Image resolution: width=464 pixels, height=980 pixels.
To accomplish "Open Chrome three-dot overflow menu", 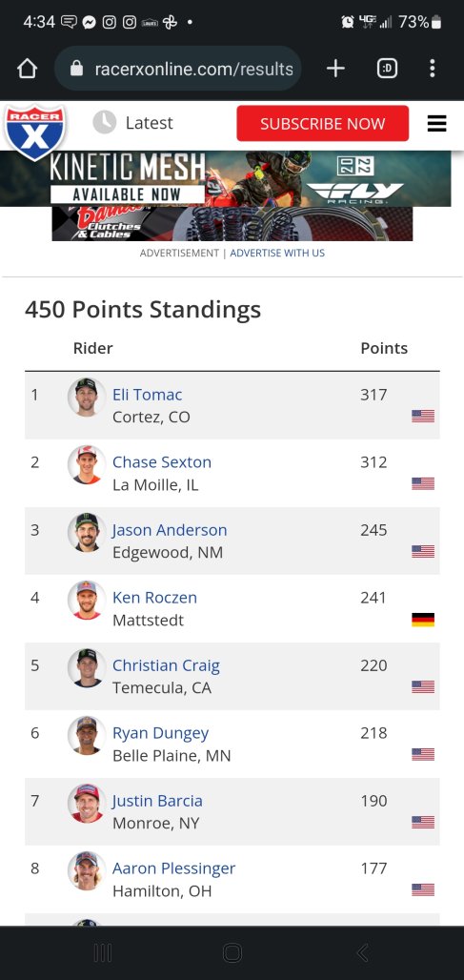I will coord(433,69).
